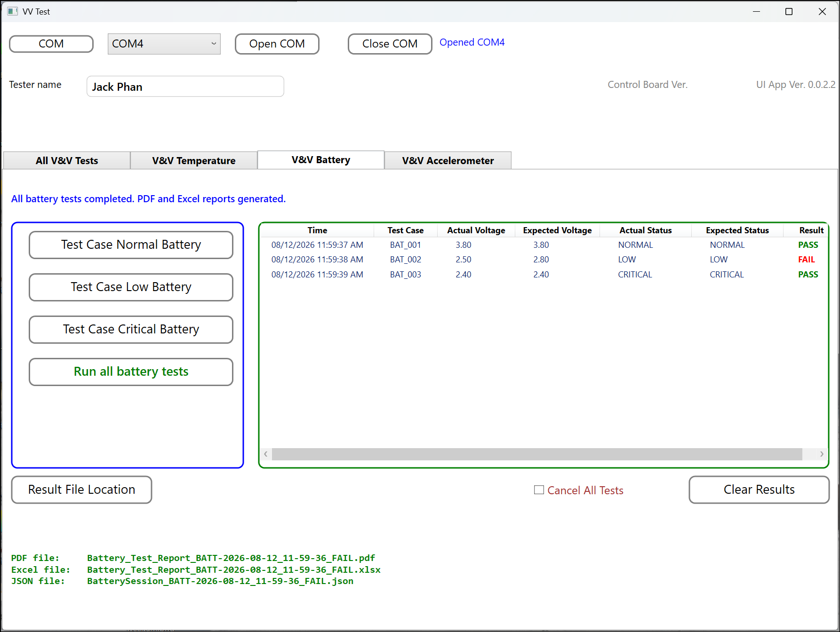Screen dimensions: 840x632
Task: Click the PASS result for BAT_003
Action: [808, 275]
